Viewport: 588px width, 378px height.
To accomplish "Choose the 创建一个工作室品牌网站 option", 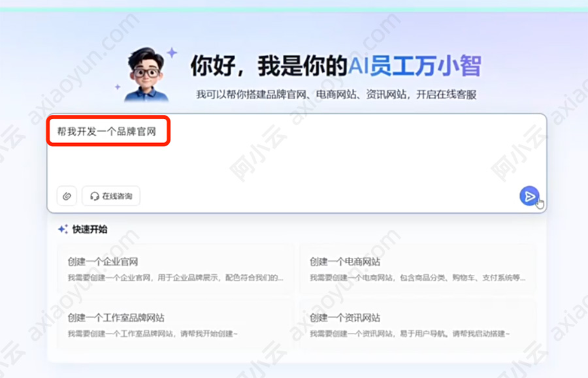I will tap(173, 325).
